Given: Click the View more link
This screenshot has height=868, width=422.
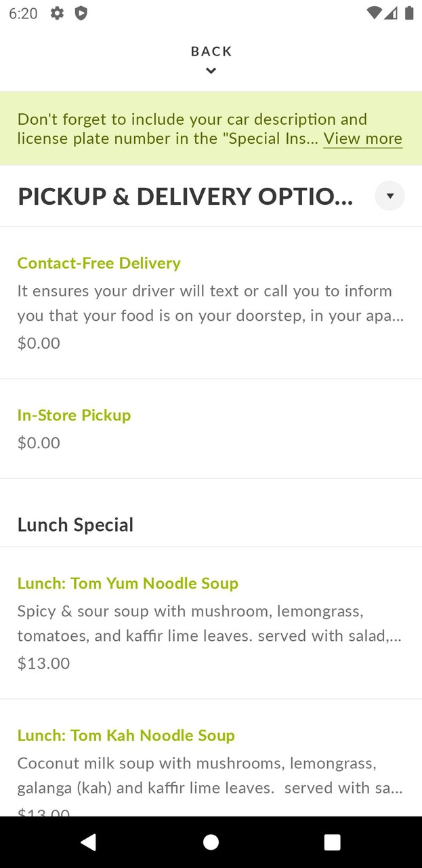Looking at the screenshot, I should pos(362,139).
